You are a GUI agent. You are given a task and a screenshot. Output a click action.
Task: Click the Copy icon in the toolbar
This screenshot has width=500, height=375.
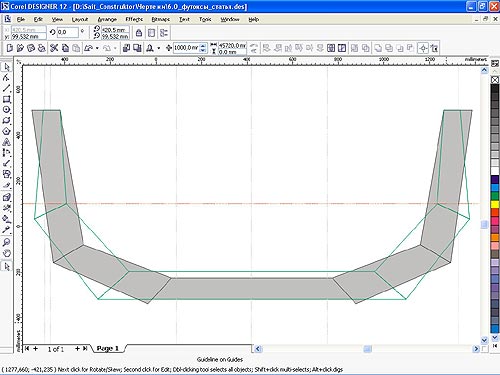pyautogui.click(x=65, y=48)
